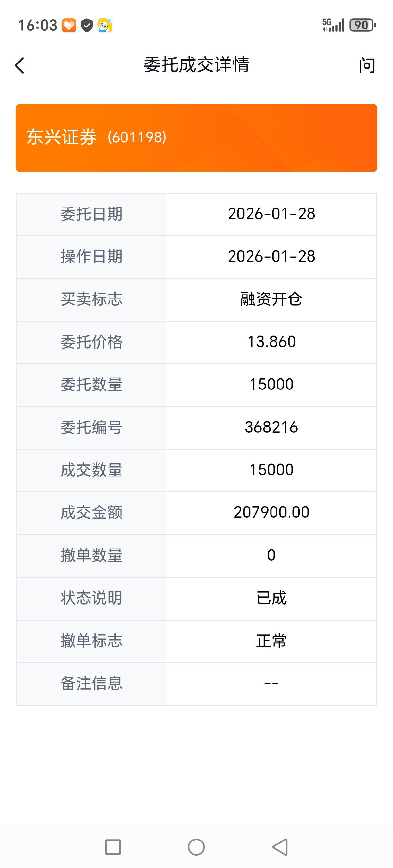Tap the shield status bar icon
The image size is (393, 868).
click(x=87, y=25)
